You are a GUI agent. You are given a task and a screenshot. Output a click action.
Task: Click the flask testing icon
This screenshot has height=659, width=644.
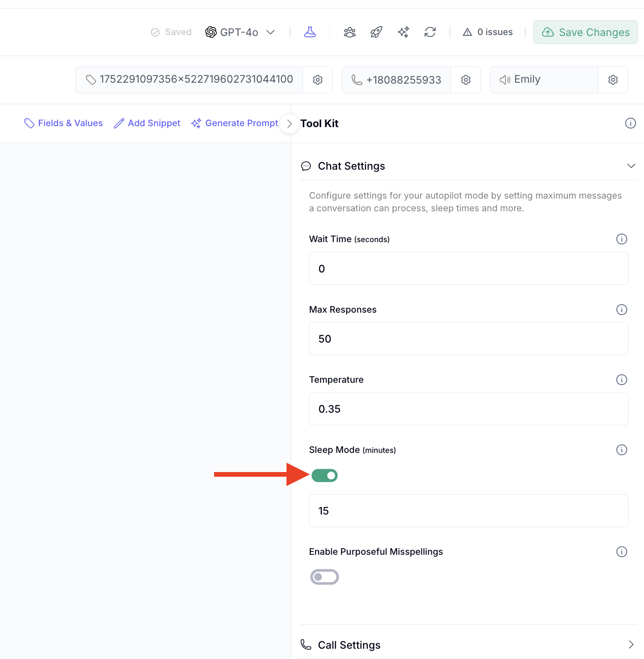[310, 32]
